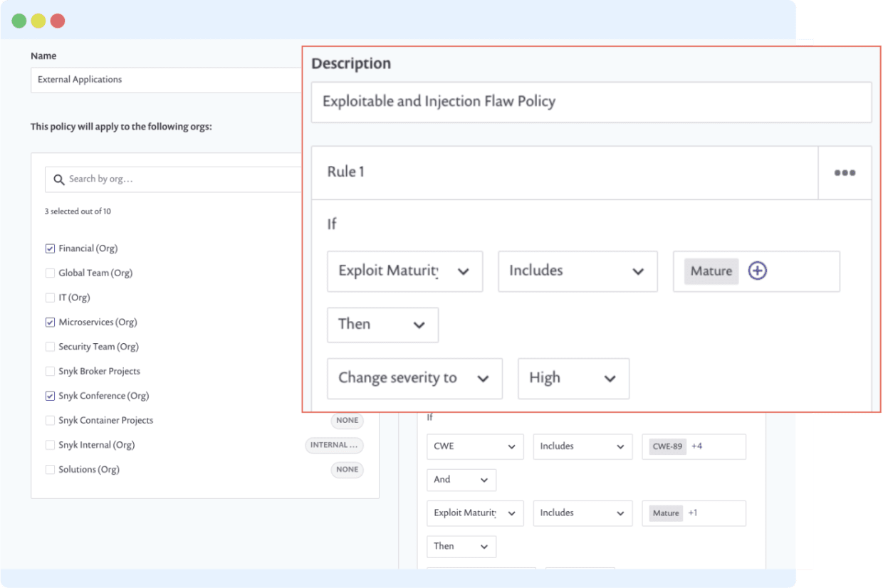
Task: Open the Rule 1 three-dots menu
Action: pyautogui.click(x=845, y=173)
